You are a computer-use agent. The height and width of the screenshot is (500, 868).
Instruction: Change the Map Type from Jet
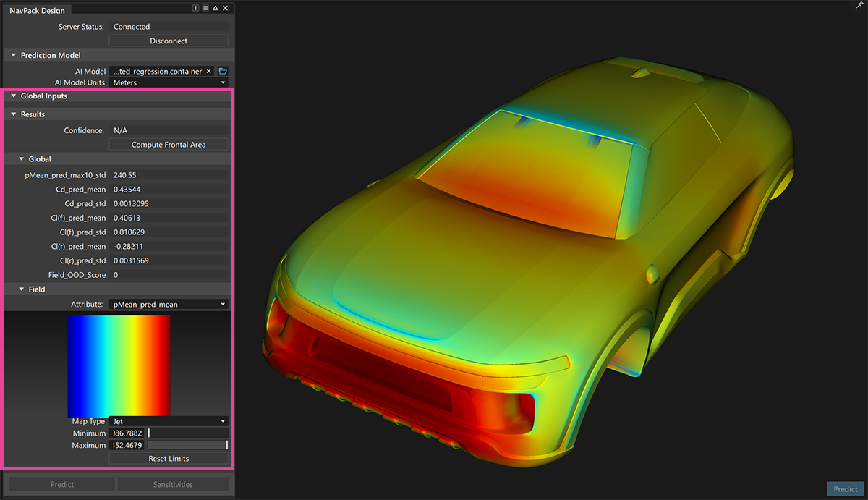[x=169, y=420]
